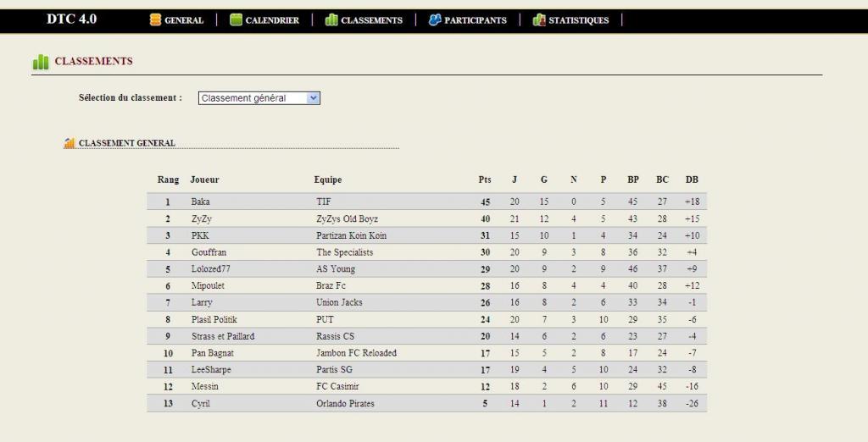This screenshot has width=868, height=442.
Task: Click the Statistiques chart icon
Action: tap(538, 20)
